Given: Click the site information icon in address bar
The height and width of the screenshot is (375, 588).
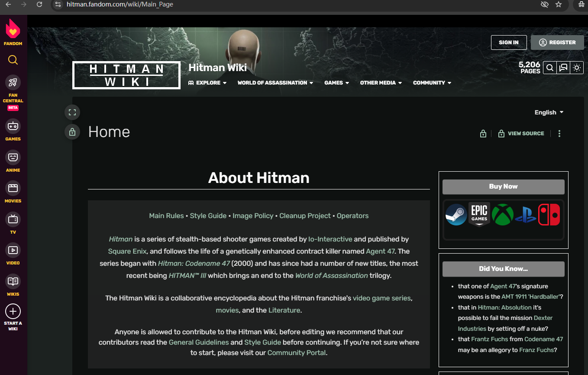Looking at the screenshot, I should point(58,4).
